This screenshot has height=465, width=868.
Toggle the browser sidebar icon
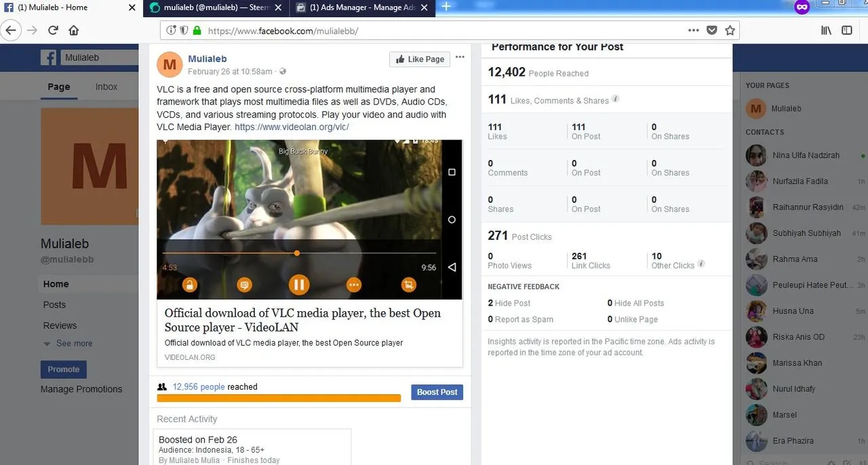click(x=847, y=31)
